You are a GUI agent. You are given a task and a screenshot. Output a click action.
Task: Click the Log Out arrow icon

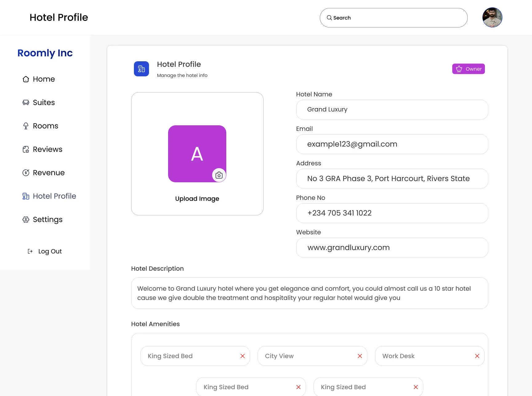pyautogui.click(x=30, y=251)
